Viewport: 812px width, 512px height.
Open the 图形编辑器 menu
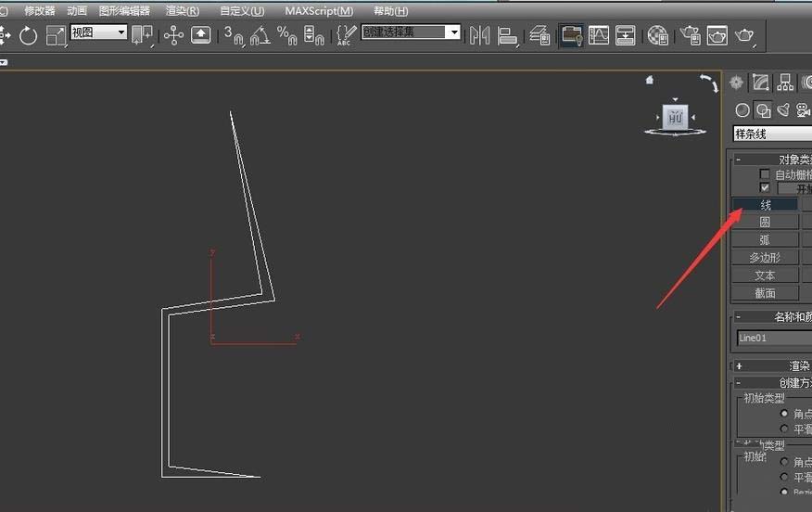tap(124, 11)
